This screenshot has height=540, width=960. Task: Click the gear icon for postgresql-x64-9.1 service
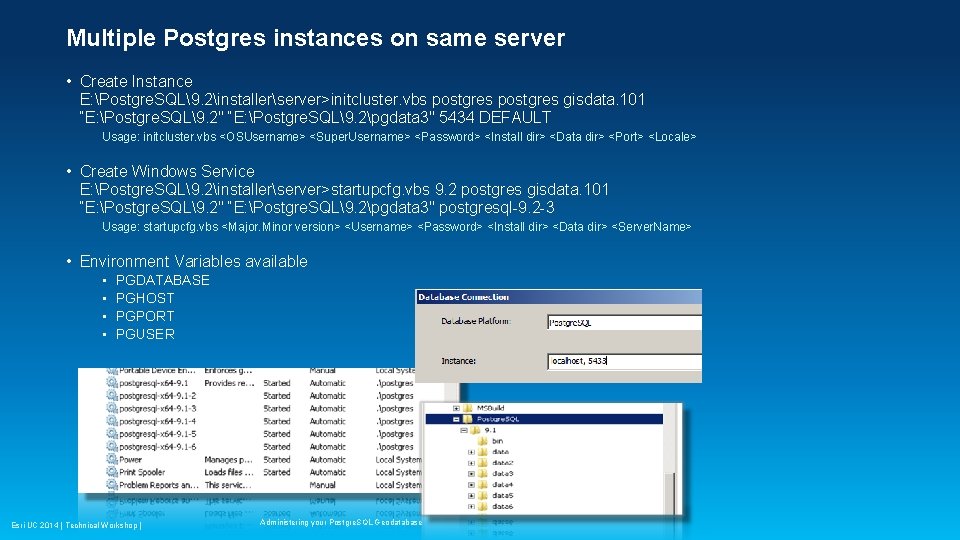[x=111, y=383]
